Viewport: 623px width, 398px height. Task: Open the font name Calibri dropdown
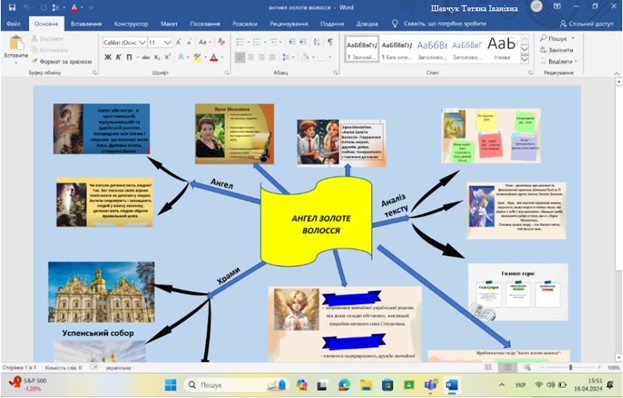coord(142,42)
